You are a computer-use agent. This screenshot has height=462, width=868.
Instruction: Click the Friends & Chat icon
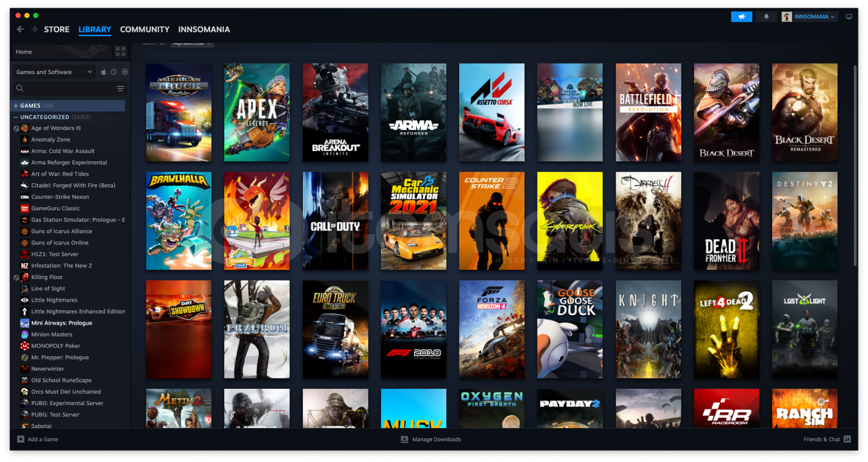[847, 439]
